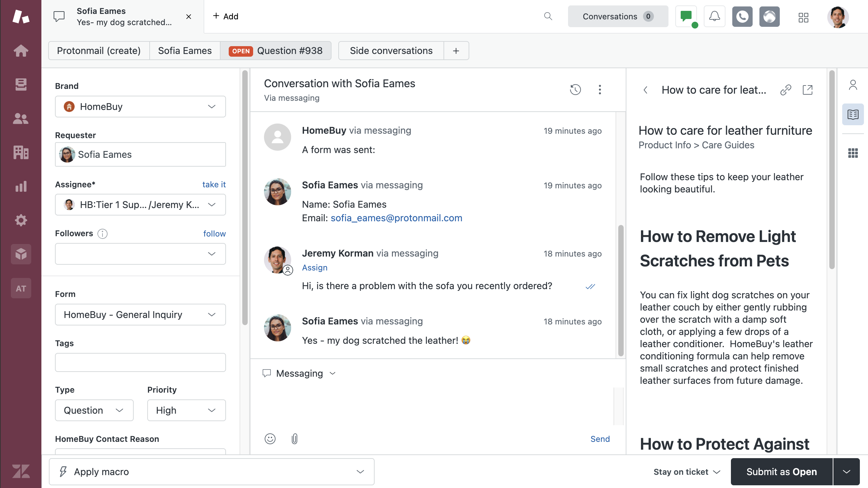Open sofia_eames@protonmail.com email link
868x488 pixels.
(396, 218)
